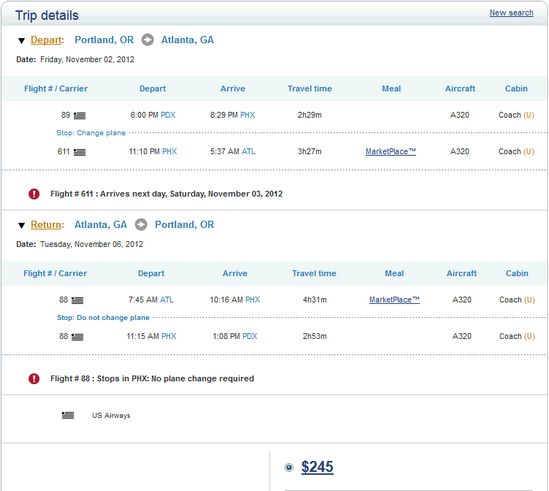Click PHX airport code at 11:10 PM
The height and width of the screenshot is (491, 549).
click(x=170, y=151)
